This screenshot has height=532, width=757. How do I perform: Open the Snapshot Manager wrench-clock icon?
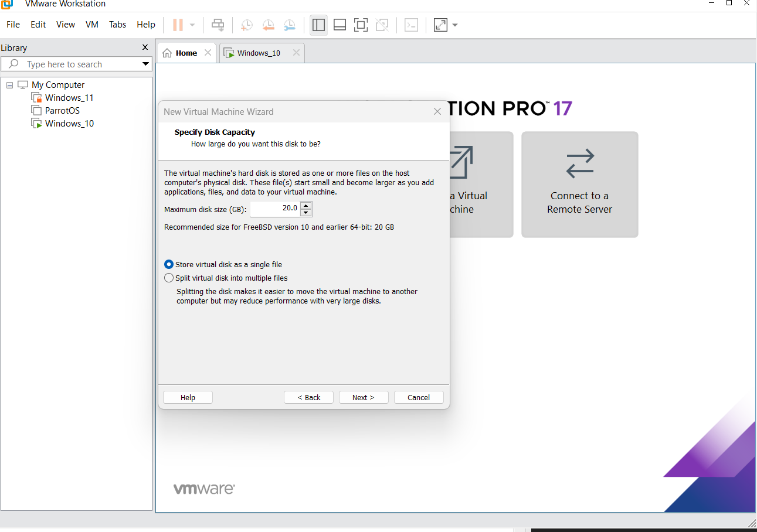290,25
